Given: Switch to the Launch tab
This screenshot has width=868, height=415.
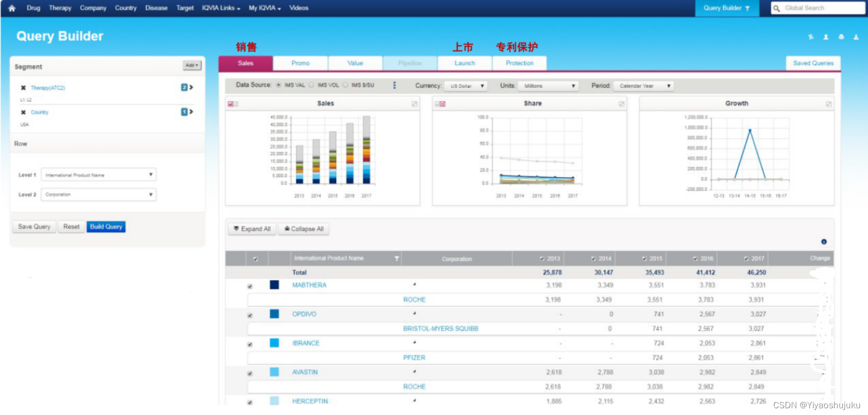Looking at the screenshot, I should (465, 63).
